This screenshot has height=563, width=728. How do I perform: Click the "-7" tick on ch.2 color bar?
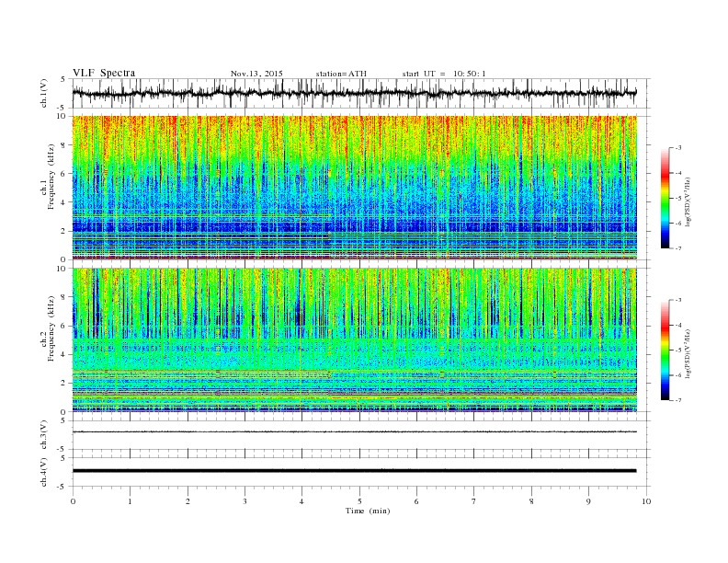pos(678,400)
